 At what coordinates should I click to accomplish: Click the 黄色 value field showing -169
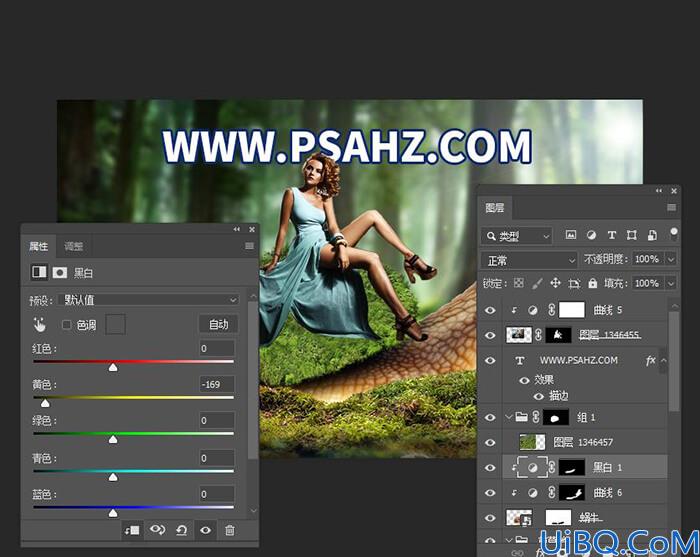click(217, 384)
